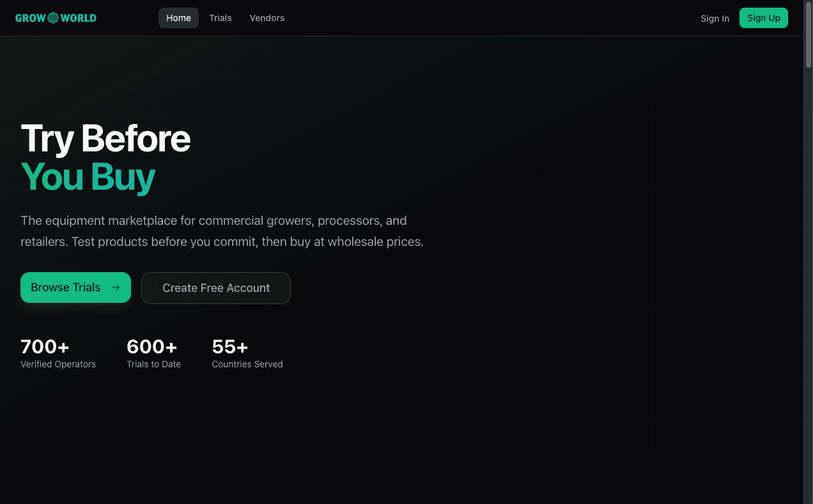The width and height of the screenshot is (813, 504).
Task: Open the Home tab in the navbar
Action: pyautogui.click(x=178, y=18)
